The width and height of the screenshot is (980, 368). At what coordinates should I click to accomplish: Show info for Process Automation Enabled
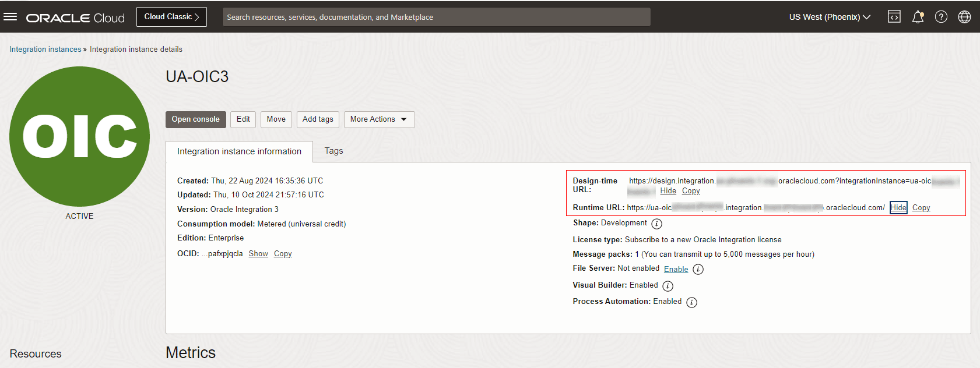tap(691, 302)
